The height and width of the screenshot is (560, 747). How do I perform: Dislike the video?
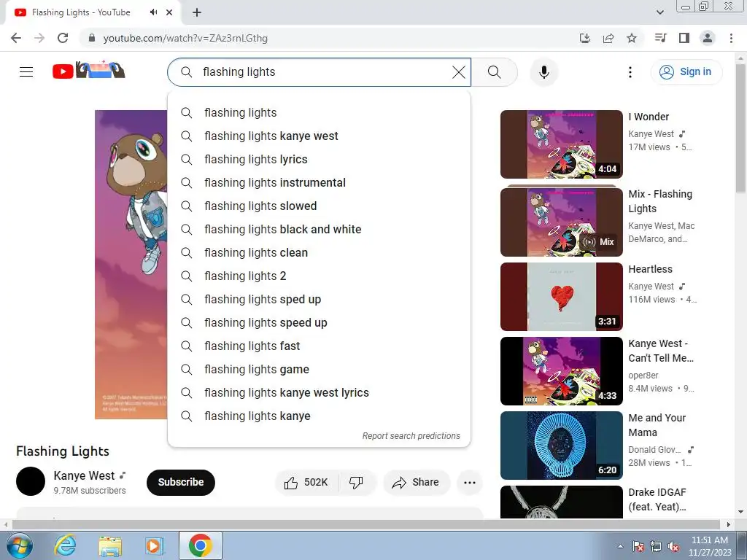(x=356, y=483)
